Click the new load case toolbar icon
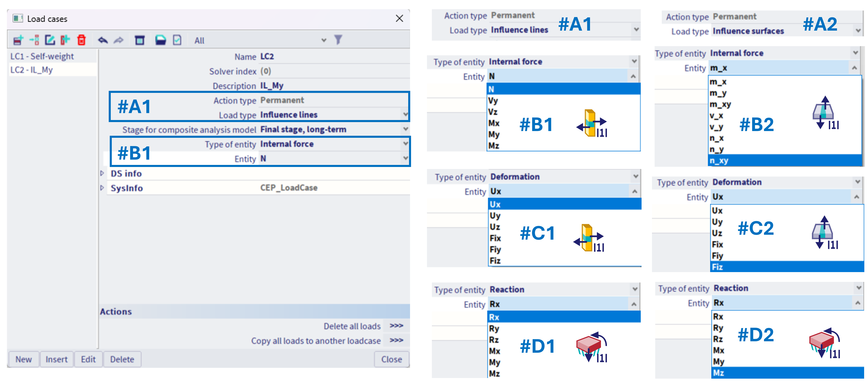The image size is (868, 387). pyautogui.click(x=18, y=40)
